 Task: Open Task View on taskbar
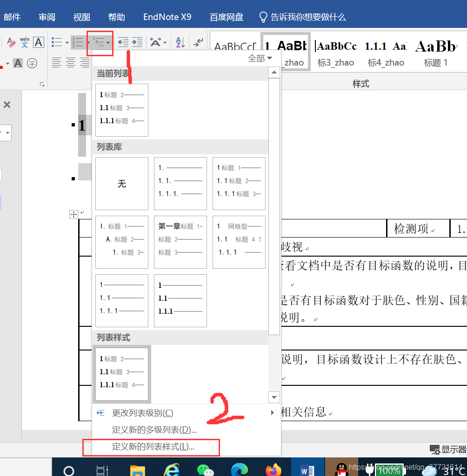(x=102, y=471)
